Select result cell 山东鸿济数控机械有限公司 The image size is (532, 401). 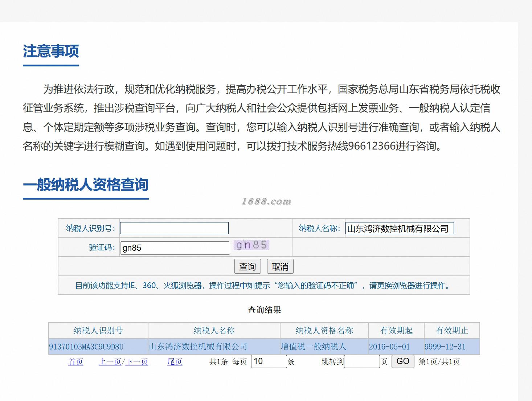coord(214,347)
